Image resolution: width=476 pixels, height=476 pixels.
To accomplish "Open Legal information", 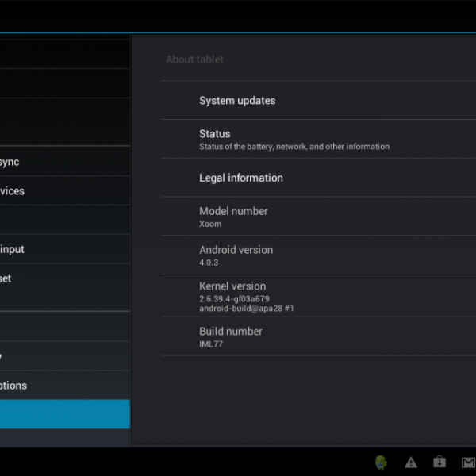I will pyautogui.click(x=241, y=178).
